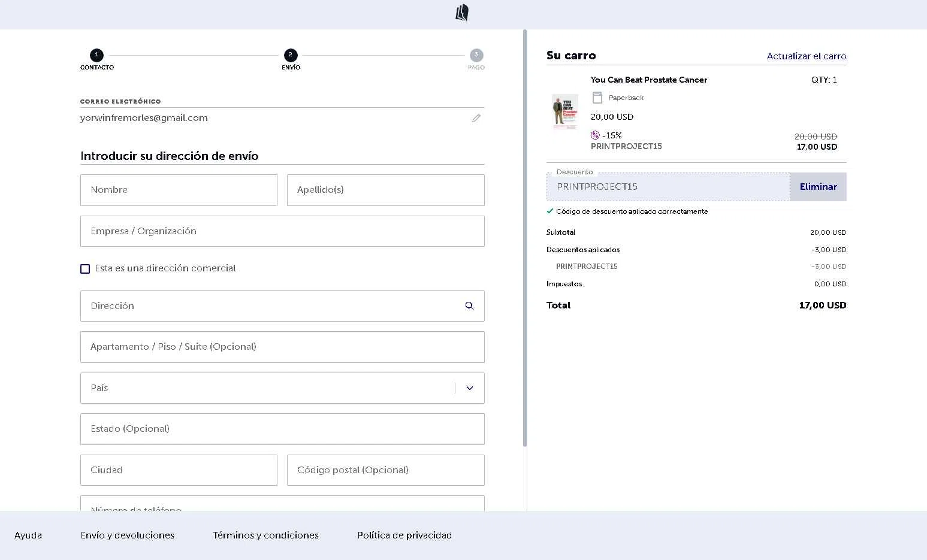Check the commercial address checkbox
The height and width of the screenshot is (560, 927).
(x=85, y=269)
